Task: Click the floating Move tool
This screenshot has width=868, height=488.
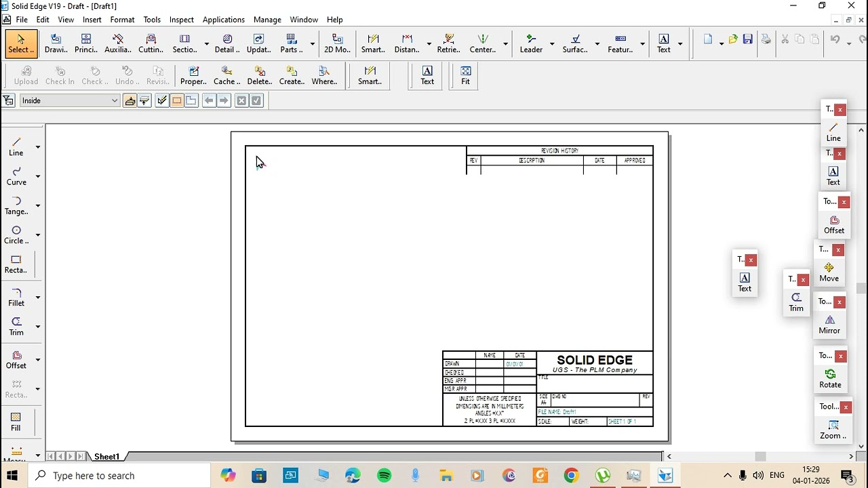Action: pos(829,272)
